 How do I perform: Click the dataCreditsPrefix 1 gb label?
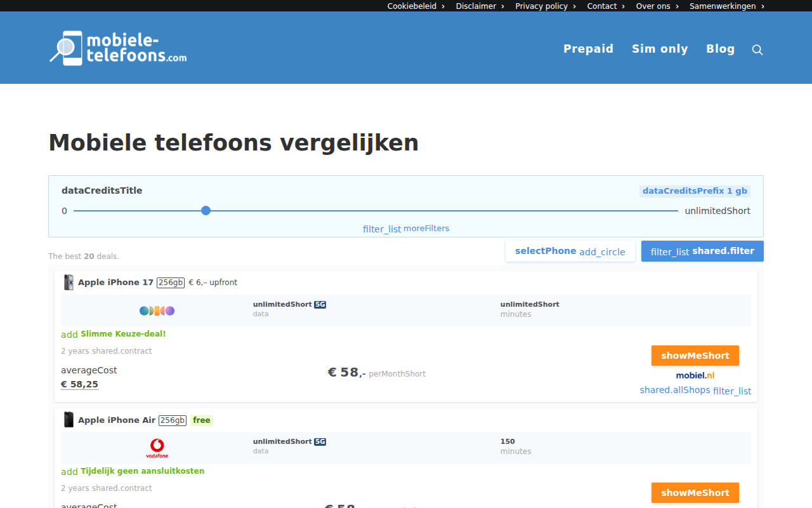point(695,191)
